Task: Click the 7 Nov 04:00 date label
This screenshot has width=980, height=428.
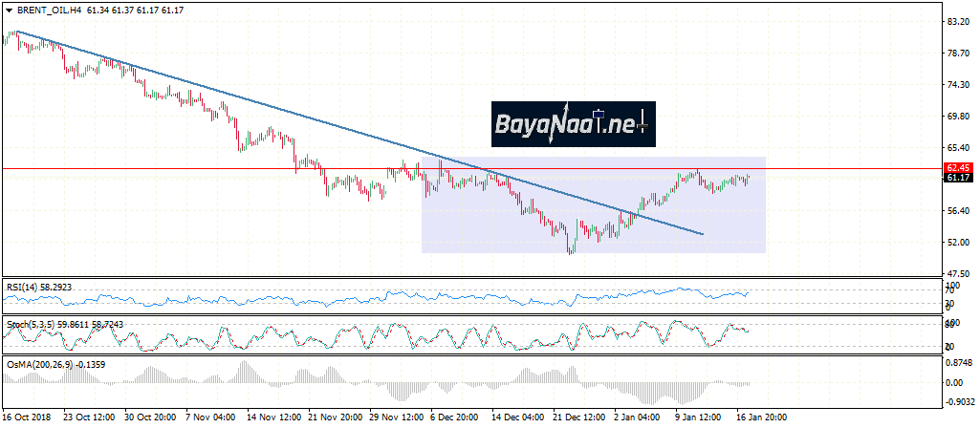Action: coord(210,418)
